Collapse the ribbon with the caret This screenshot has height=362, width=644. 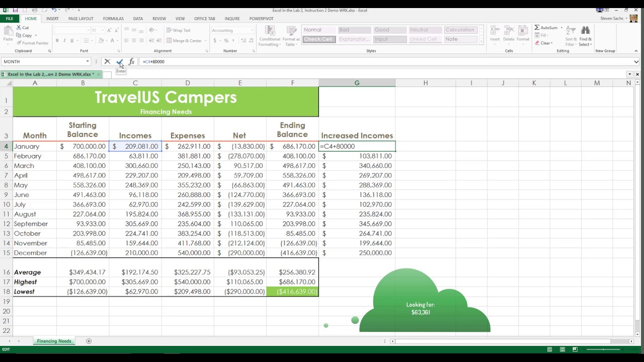(x=636, y=51)
